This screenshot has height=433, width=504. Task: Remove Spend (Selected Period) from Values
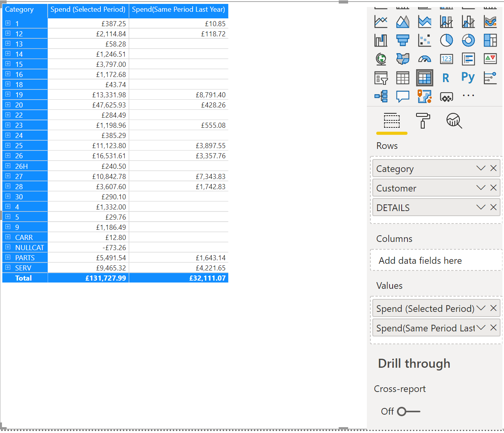[493, 308]
